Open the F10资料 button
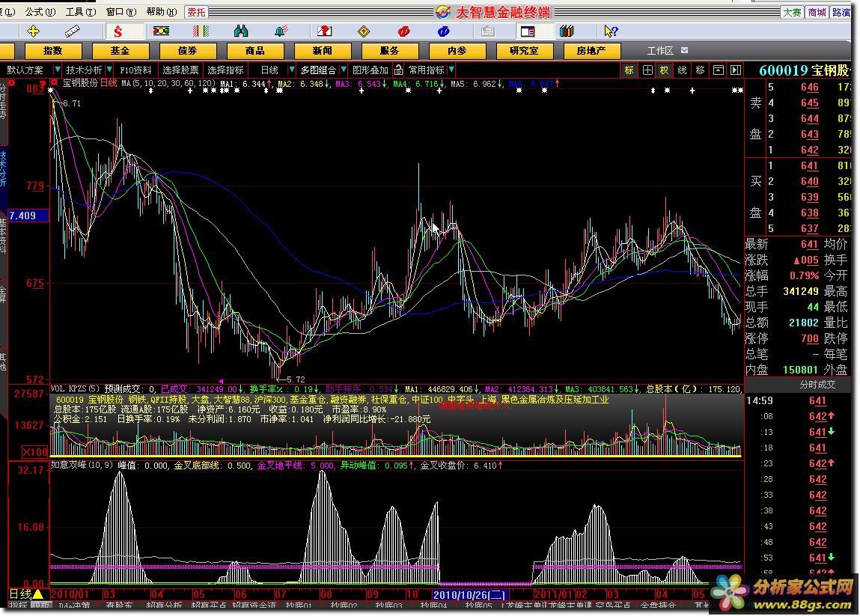The height and width of the screenshot is (616, 860). click(x=135, y=70)
